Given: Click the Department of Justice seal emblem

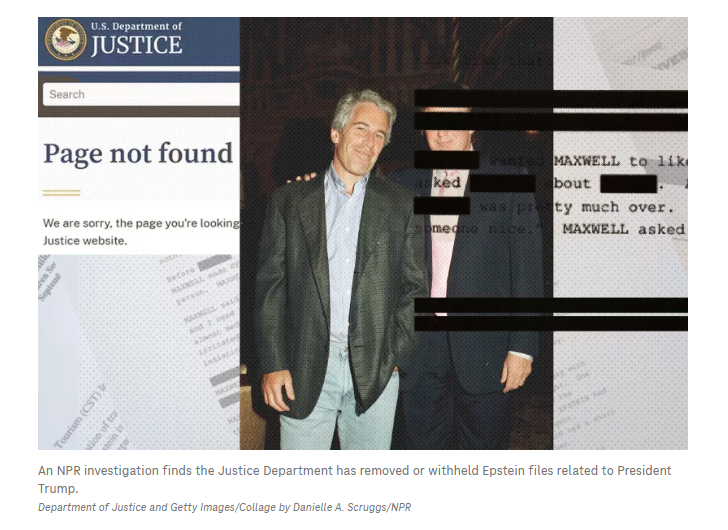Looking at the screenshot, I should point(65,39).
